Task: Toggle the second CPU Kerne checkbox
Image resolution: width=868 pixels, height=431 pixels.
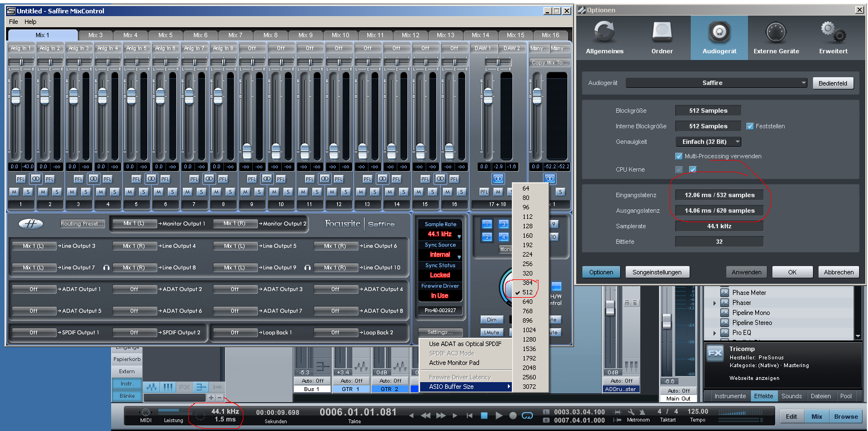Action: click(692, 169)
